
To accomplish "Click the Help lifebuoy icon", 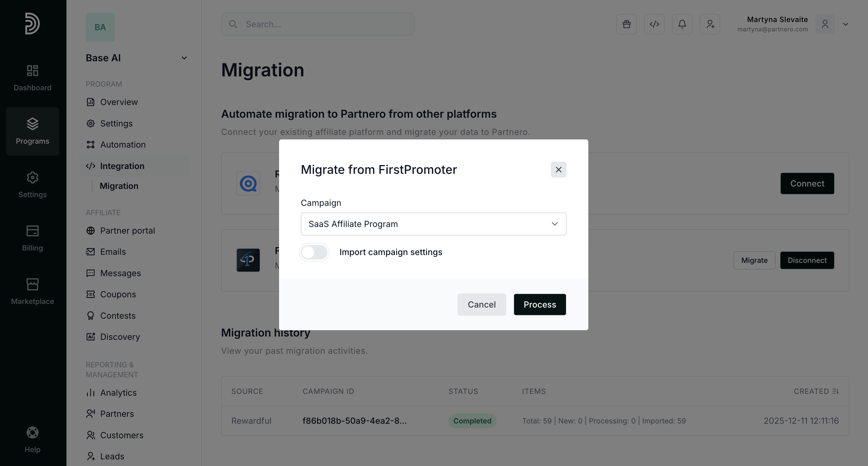I will [32, 433].
